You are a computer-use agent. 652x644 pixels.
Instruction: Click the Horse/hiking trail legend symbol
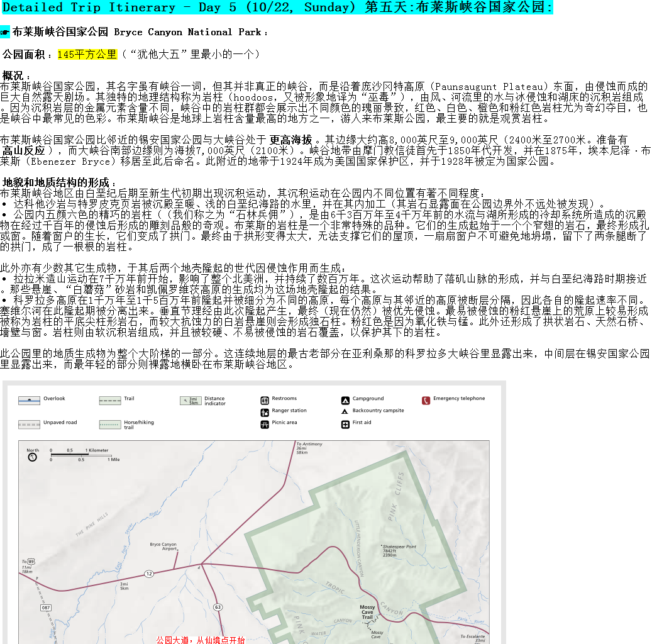point(110,425)
